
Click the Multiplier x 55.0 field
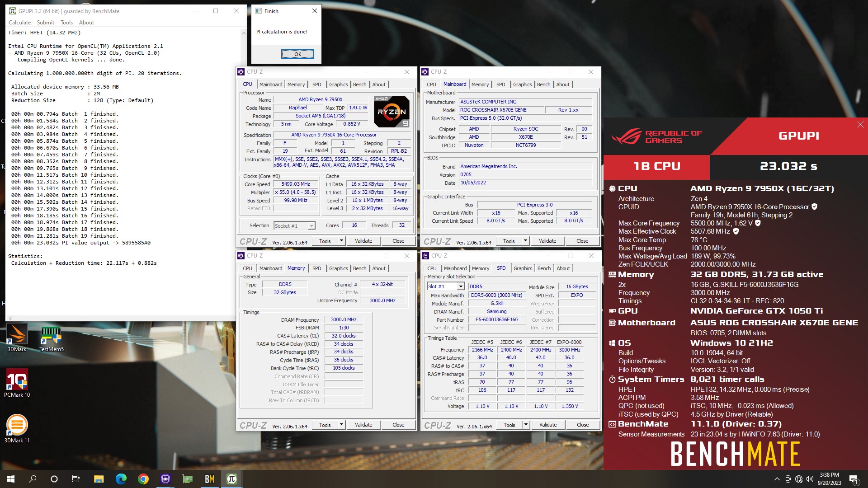[x=296, y=192]
